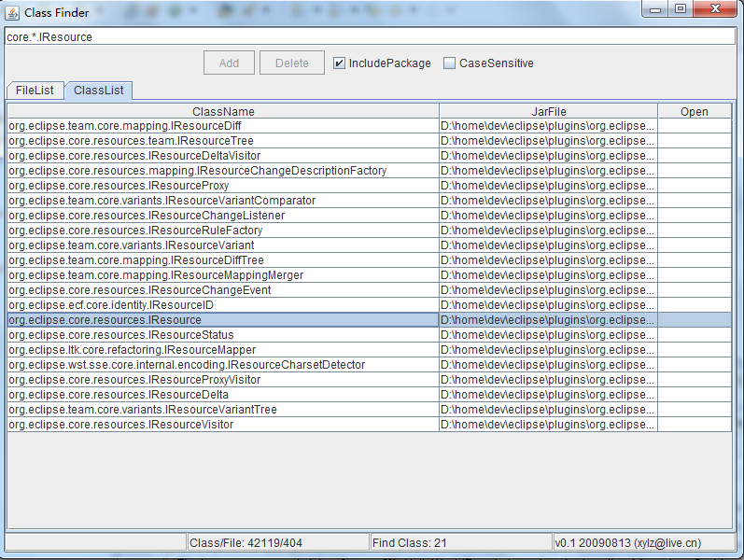Switch to the FileList tab
Screen dimensions: 744x560
[x=35, y=91]
